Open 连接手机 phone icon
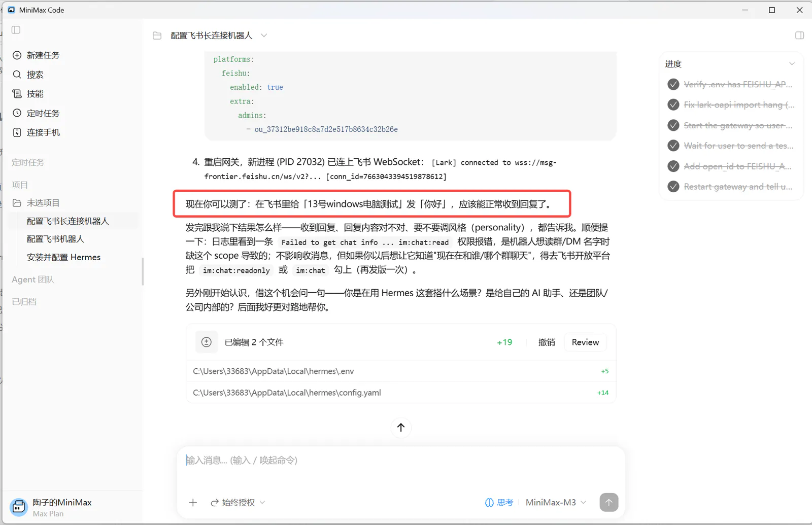 pos(17,132)
